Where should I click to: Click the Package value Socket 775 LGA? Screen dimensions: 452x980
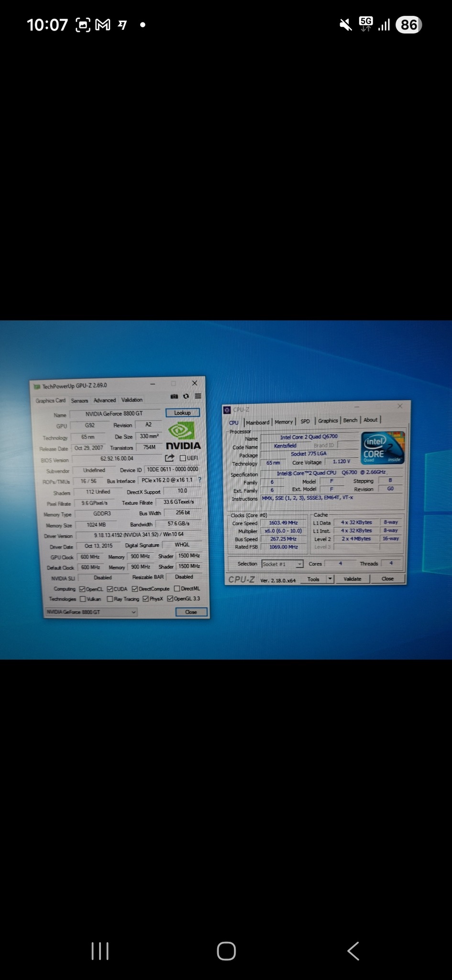309,454
